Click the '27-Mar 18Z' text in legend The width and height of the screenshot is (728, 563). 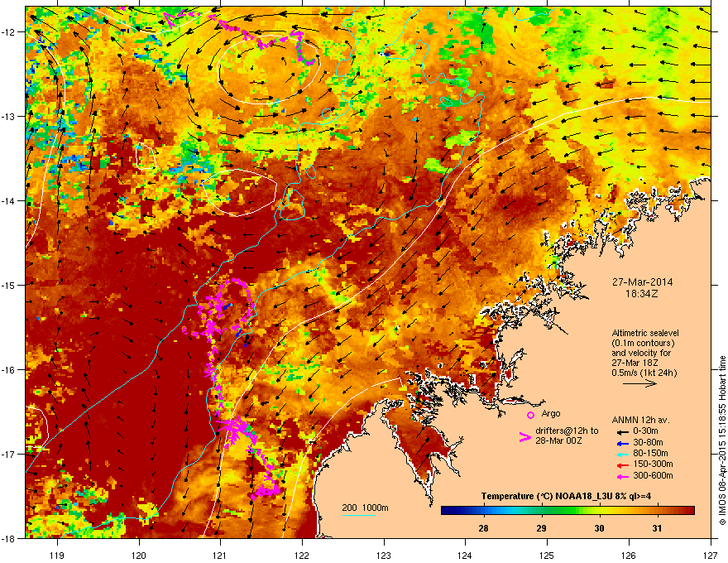point(635,363)
